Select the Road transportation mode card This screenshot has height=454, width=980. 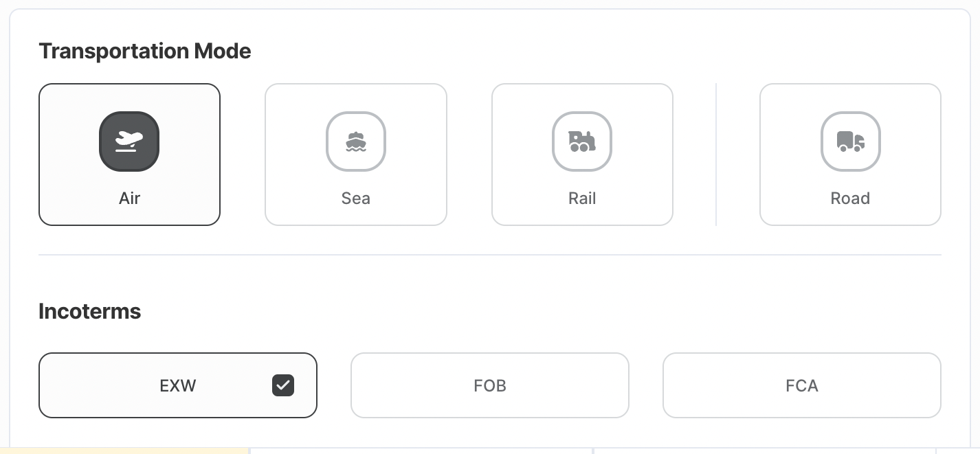(850, 155)
